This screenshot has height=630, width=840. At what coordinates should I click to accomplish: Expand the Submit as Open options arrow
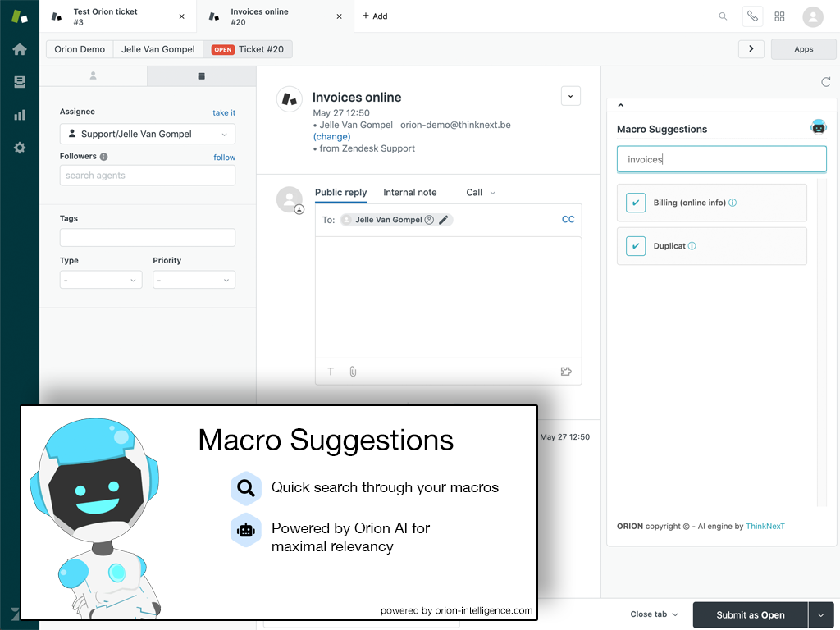pos(820,614)
